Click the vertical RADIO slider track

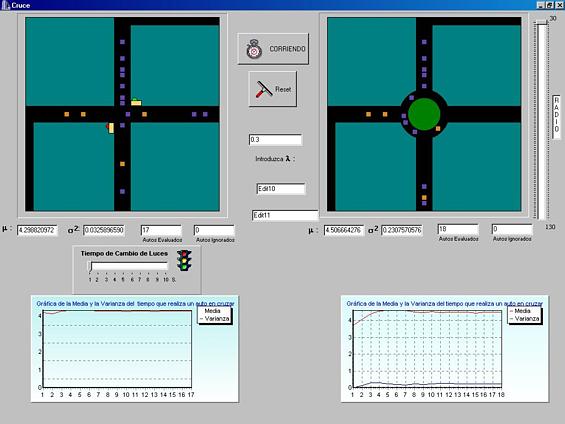pos(542,121)
